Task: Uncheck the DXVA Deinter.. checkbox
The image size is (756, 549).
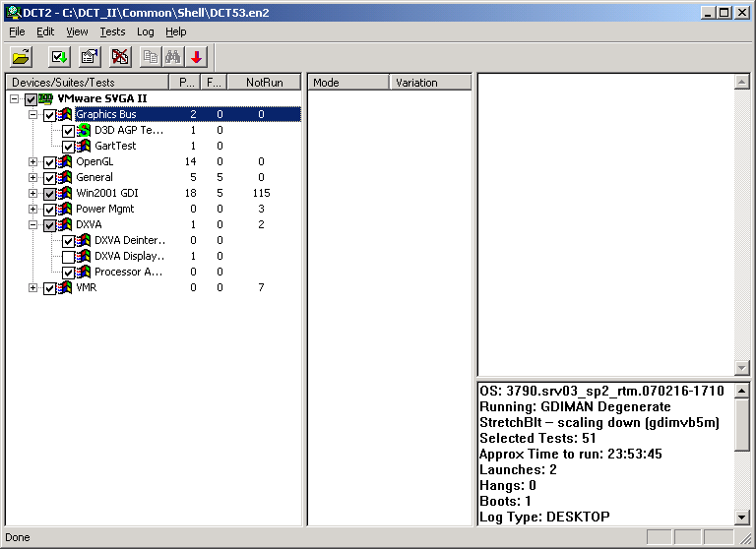Action: tap(68, 241)
